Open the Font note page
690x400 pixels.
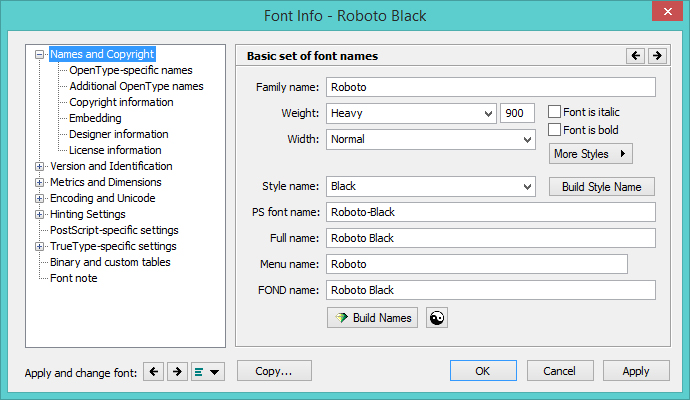[73, 278]
